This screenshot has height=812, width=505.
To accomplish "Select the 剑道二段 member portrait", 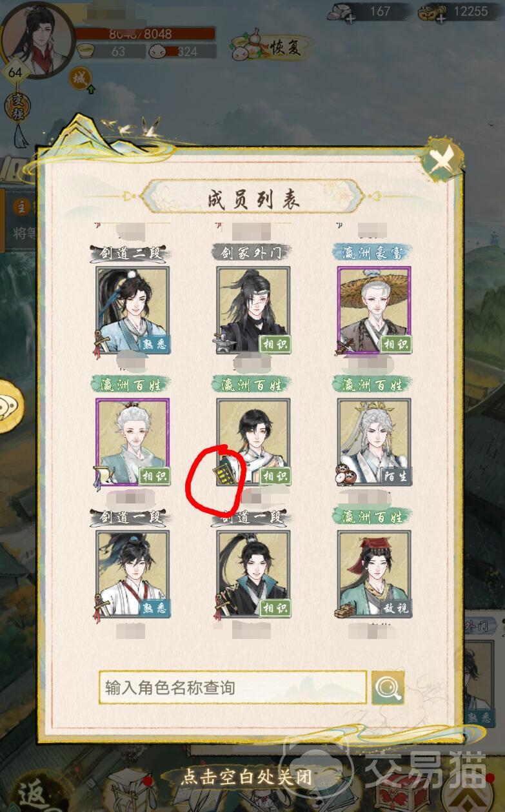I will 132,309.
